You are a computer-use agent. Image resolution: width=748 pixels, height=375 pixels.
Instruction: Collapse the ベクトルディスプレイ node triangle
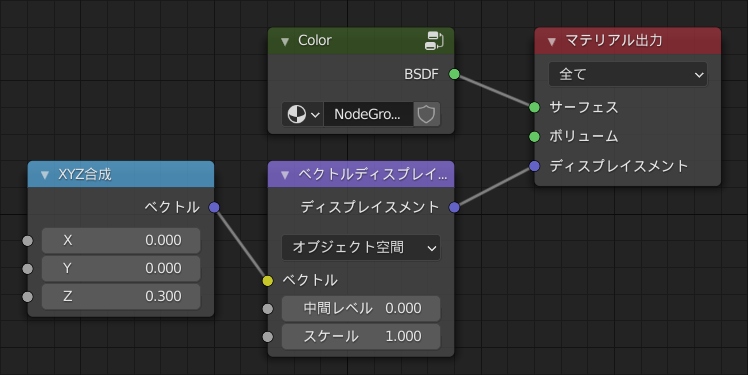click(285, 175)
